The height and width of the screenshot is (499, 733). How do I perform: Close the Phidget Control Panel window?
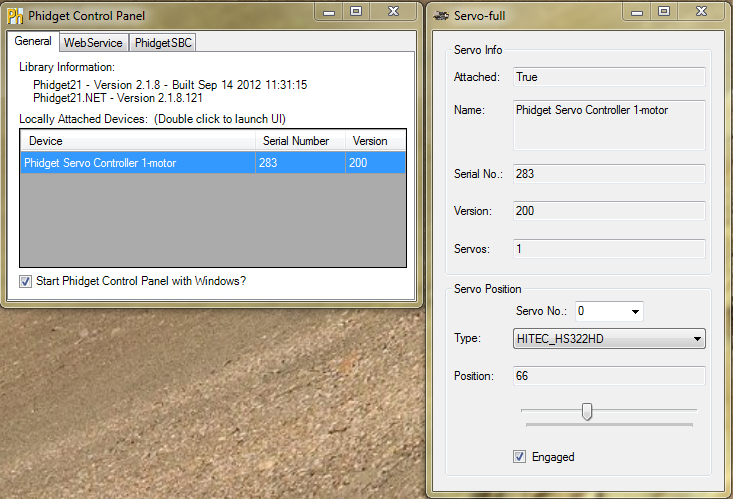tap(393, 12)
